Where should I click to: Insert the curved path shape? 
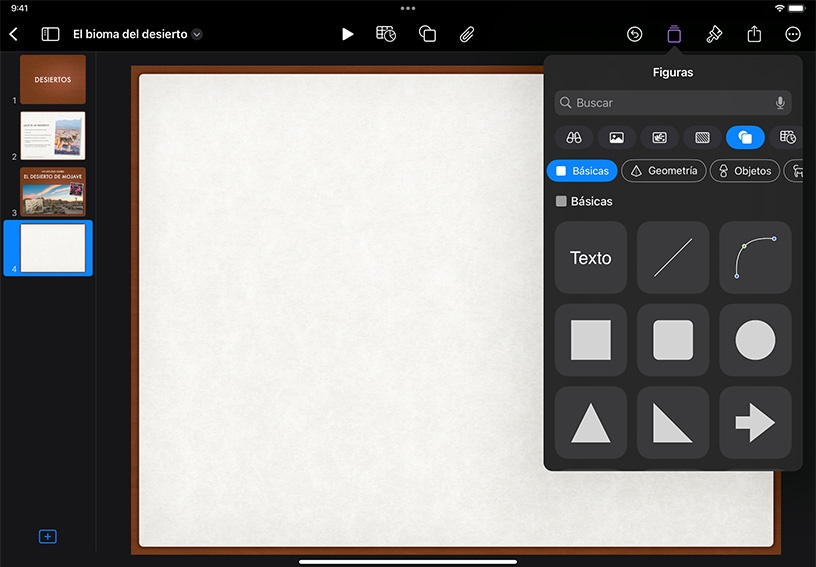pyautogui.click(x=755, y=258)
